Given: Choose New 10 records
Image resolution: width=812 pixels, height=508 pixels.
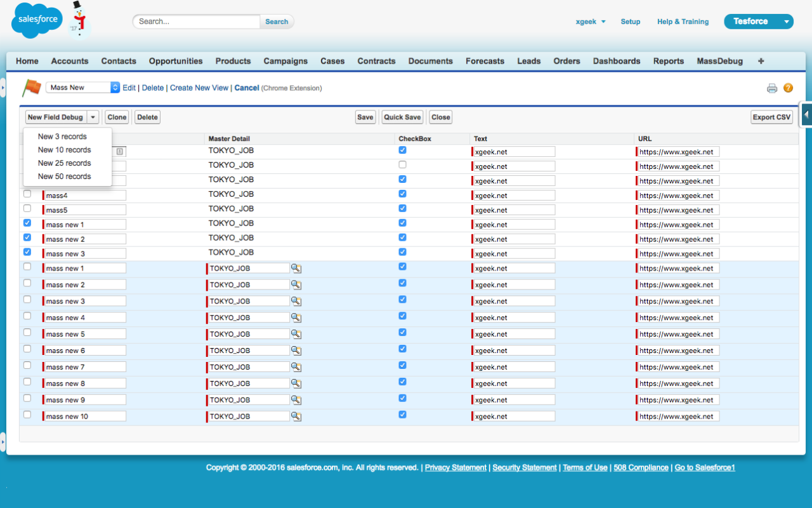Looking at the screenshot, I should (64, 150).
